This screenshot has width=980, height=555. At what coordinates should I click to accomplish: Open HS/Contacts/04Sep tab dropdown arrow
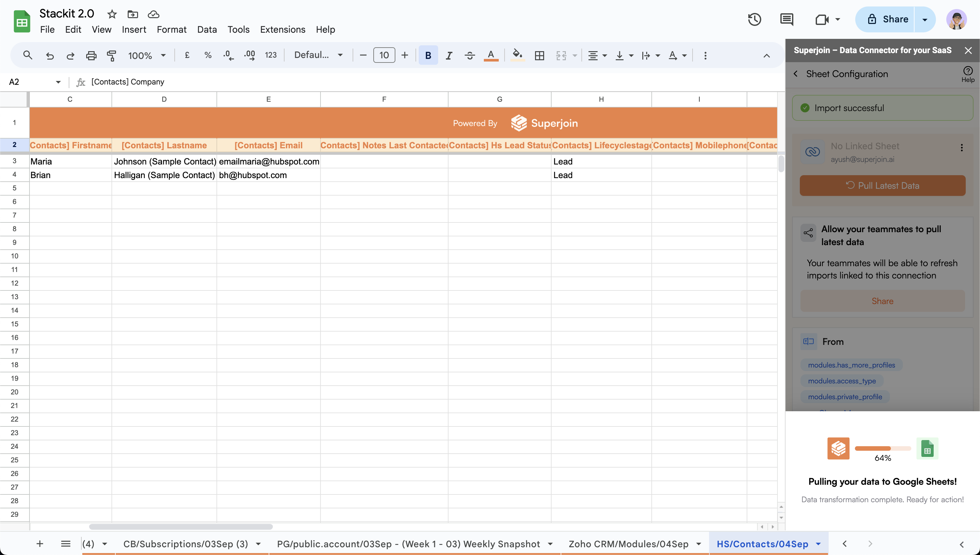(818, 544)
